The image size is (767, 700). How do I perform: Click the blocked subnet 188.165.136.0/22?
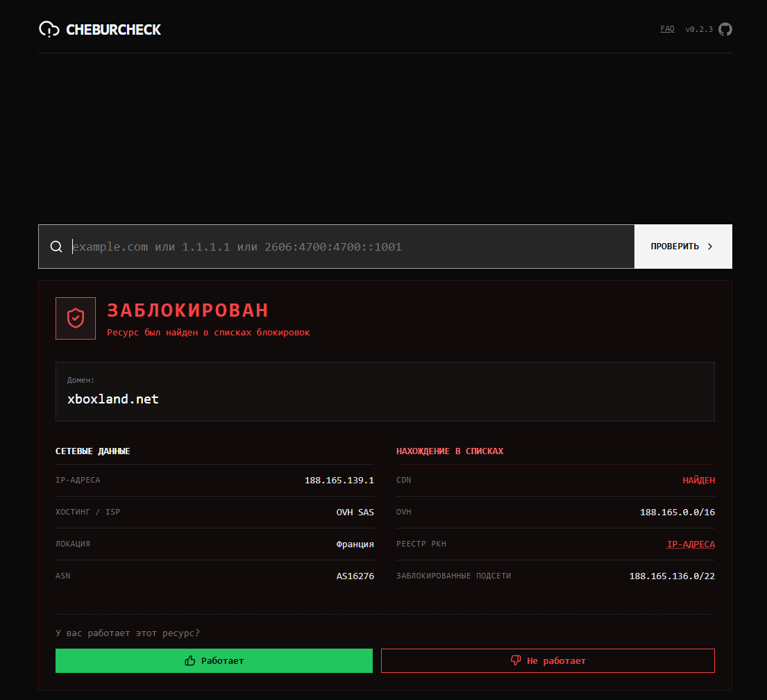[672, 576]
